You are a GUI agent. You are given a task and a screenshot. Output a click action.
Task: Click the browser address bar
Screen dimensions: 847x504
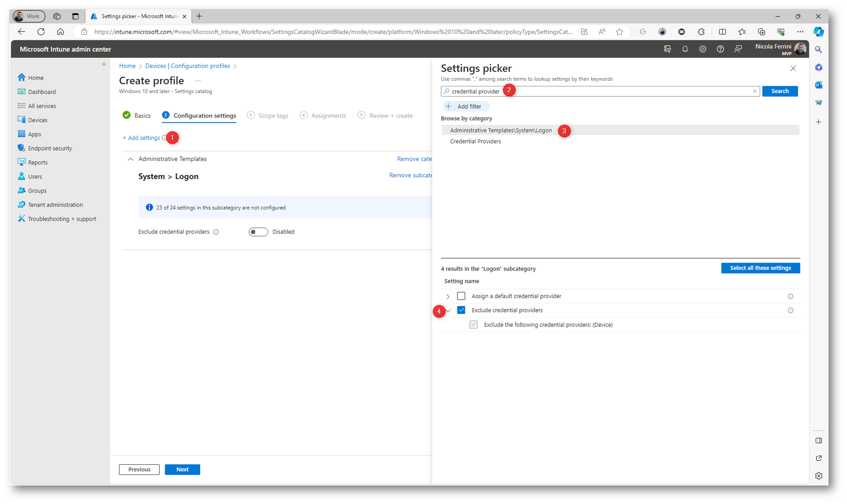(x=333, y=32)
